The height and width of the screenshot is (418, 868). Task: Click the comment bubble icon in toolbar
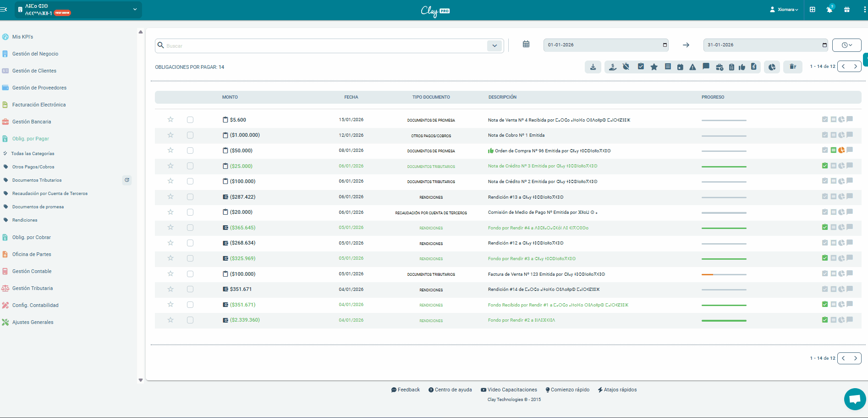(706, 67)
